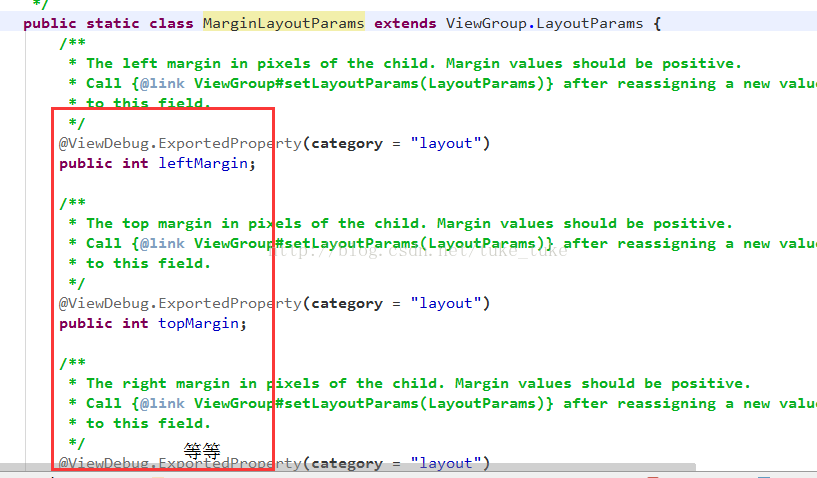Click 'int' keyword before leftMargin
817x478 pixels.
(x=135, y=164)
